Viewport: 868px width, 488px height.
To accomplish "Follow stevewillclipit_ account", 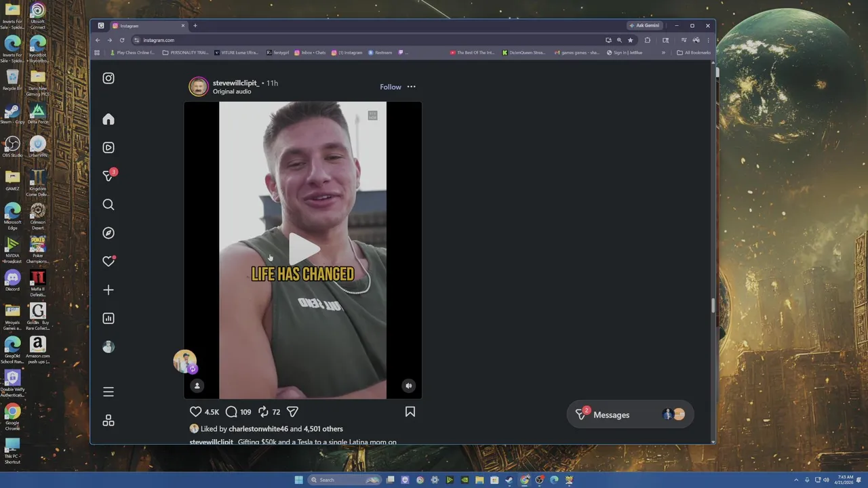I will 391,87.
